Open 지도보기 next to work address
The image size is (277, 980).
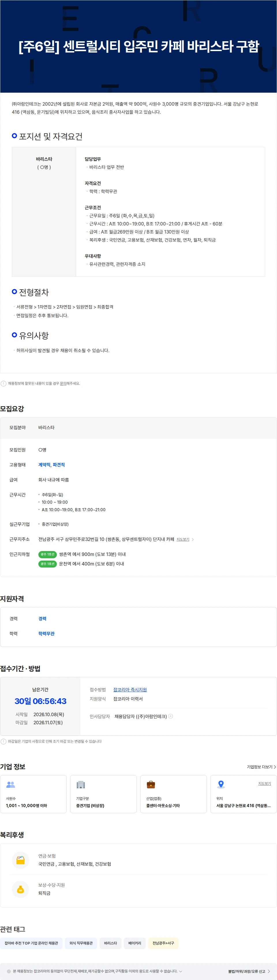pyautogui.click(x=183, y=540)
